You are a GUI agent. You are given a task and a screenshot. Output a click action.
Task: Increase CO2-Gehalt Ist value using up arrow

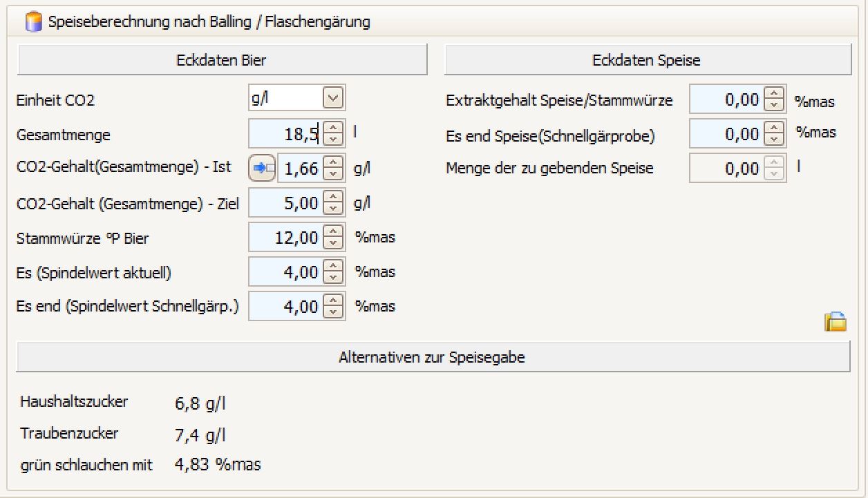pos(334,163)
